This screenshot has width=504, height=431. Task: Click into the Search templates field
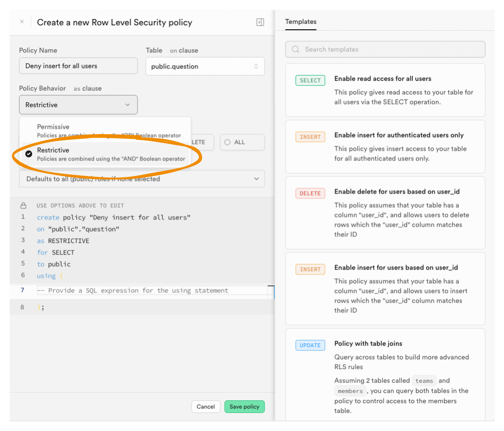pos(390,49)
